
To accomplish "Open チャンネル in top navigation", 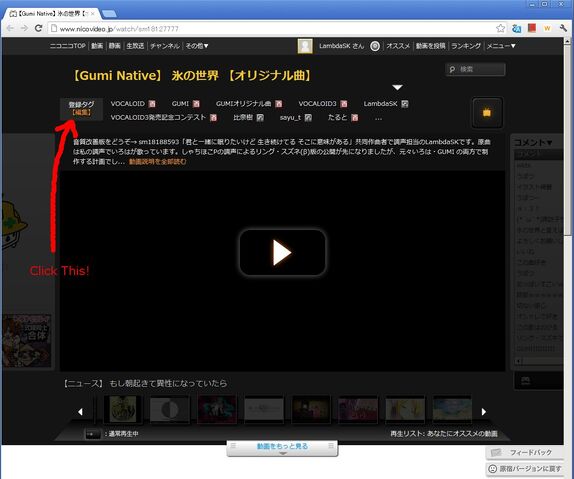I will [165, 46].
